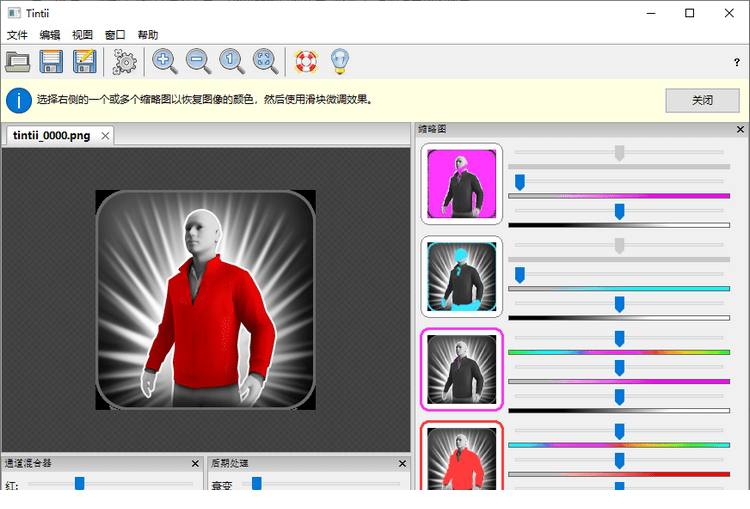Select the cyan-tinted thumbnail
Viewport: 750px width, 509px height.
[x=461, y=275]
